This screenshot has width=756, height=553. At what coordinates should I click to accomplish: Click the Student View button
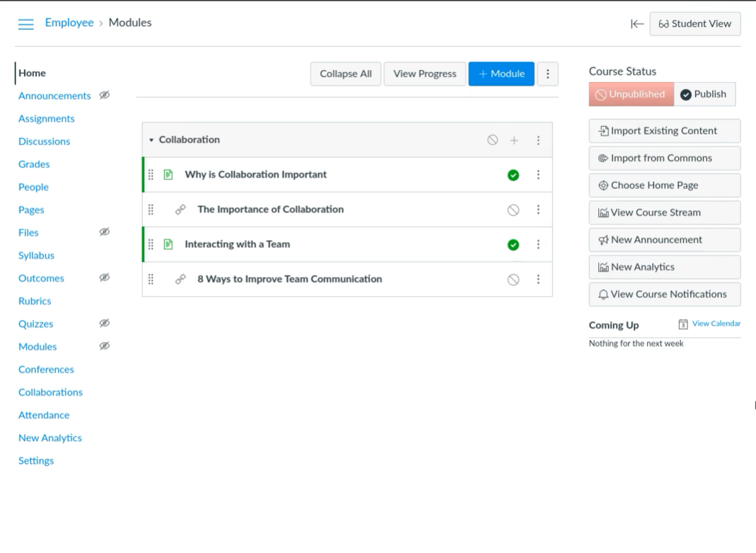tap(695, 24)
